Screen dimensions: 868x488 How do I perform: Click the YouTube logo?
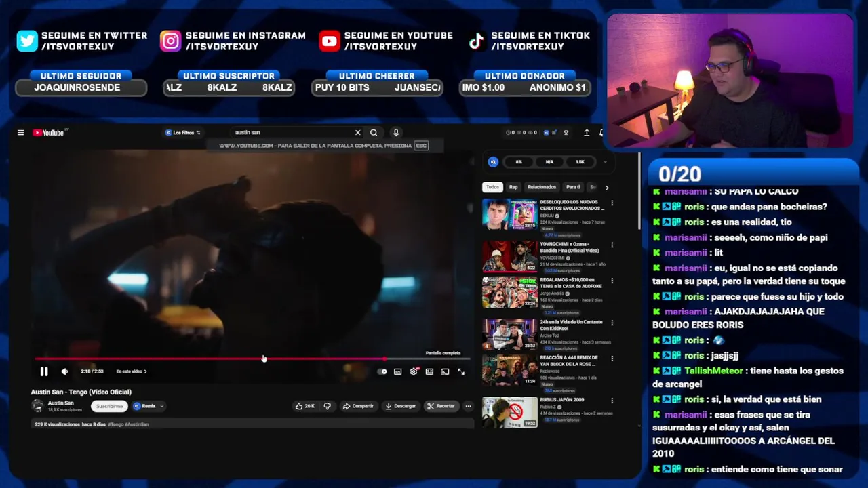tap(48, 133)
